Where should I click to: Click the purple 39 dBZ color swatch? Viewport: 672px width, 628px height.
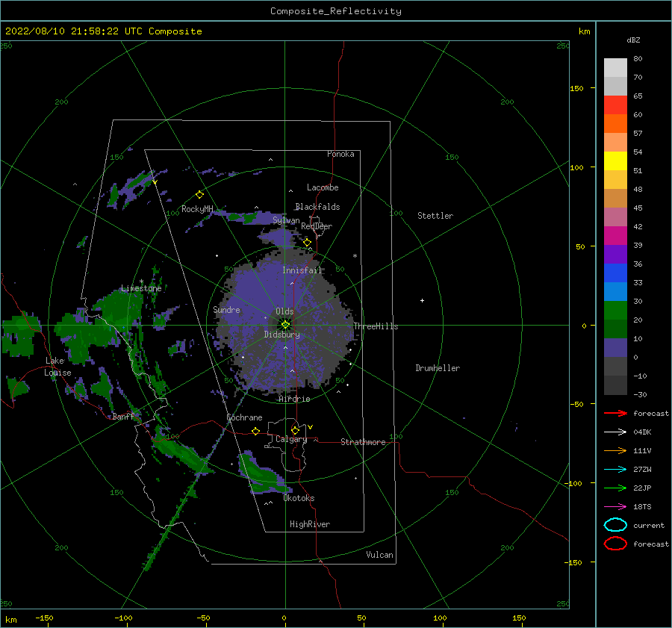pyautogui.click(x=615, y=254)
